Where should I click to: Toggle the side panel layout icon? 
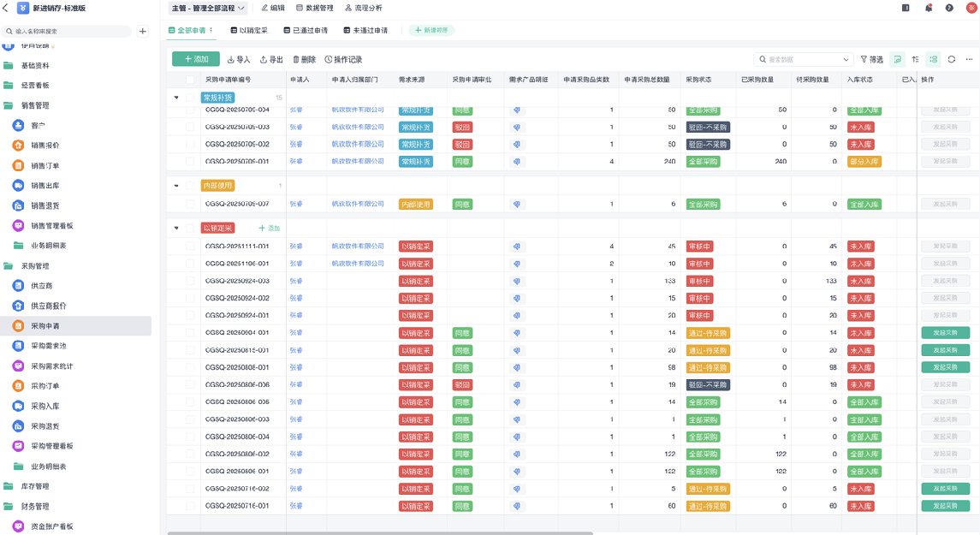pos(906,8)
